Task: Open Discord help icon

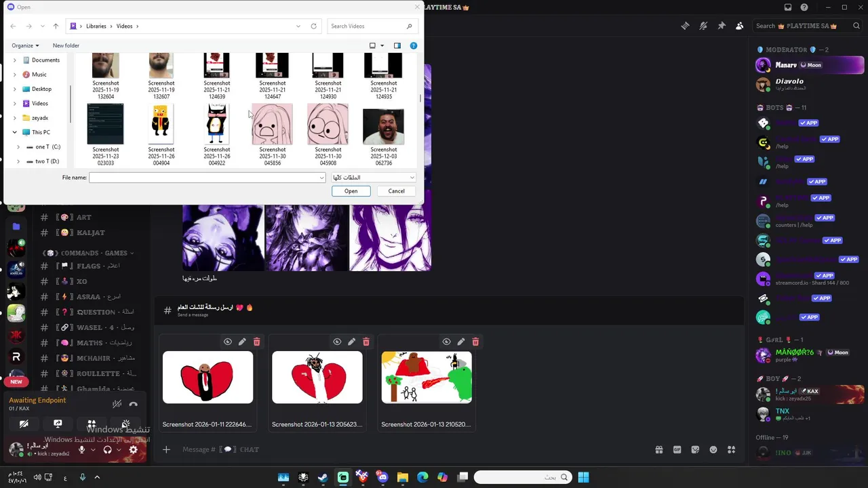Action: pos(804,7)
